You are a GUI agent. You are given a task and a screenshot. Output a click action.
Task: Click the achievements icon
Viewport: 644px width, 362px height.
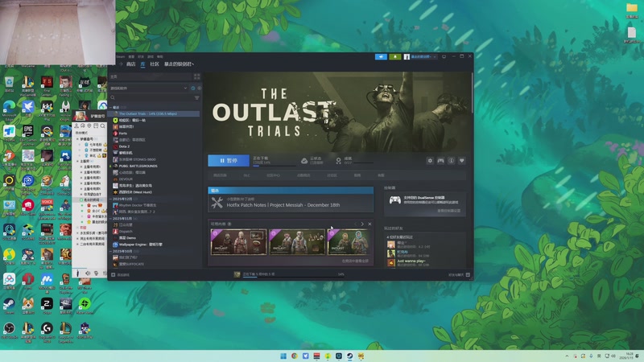point(338,160)
